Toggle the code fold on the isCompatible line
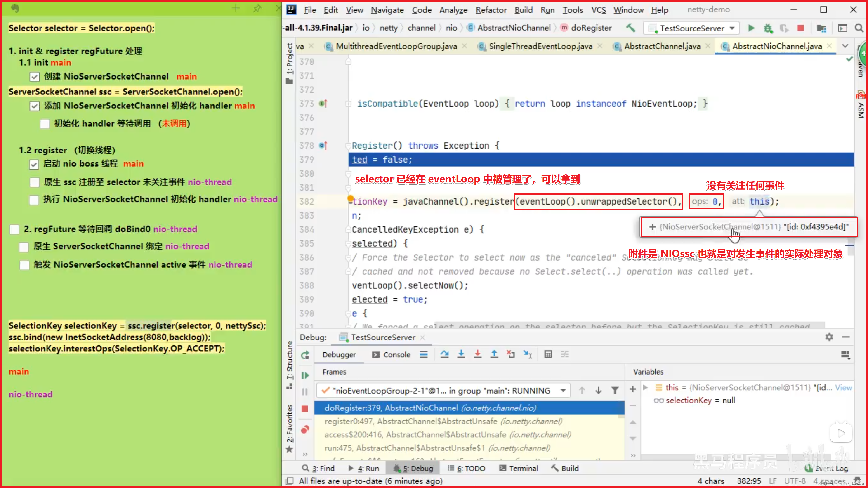 [x=348, y=104]
